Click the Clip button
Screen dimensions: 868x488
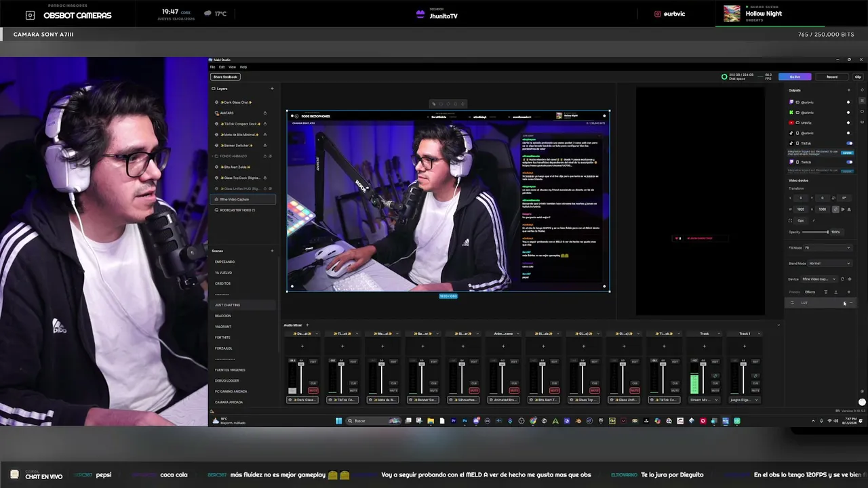pyautogui.click(x=858, y=77)
